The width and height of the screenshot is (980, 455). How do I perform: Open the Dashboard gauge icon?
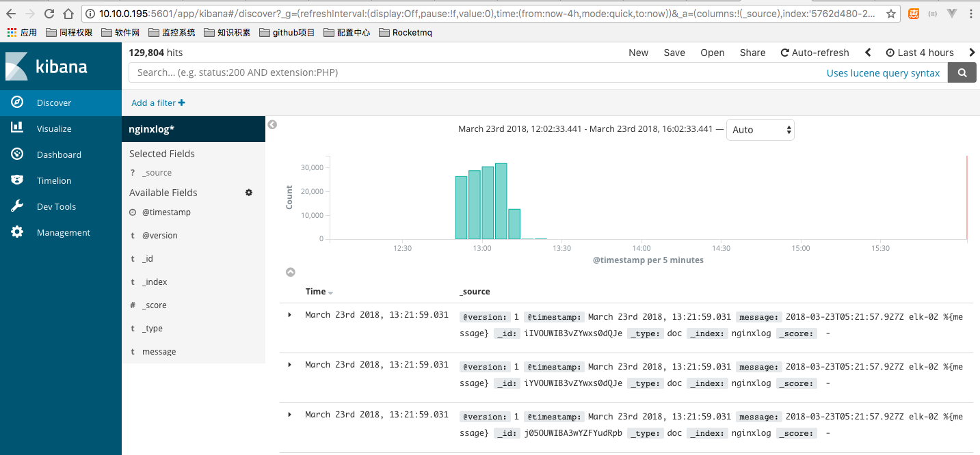pos(17,154)
